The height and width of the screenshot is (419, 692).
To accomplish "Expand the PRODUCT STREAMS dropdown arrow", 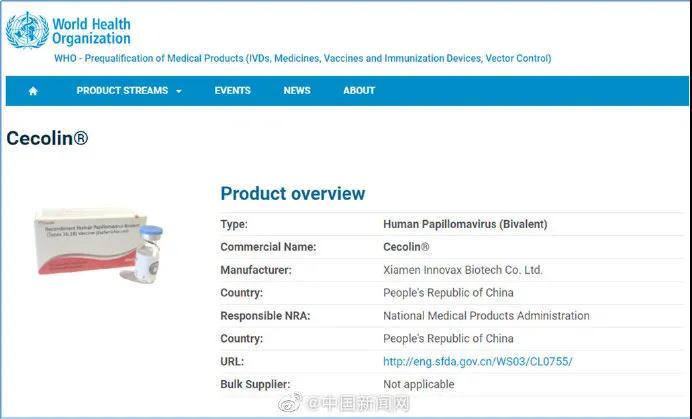I will coord(179,91).
